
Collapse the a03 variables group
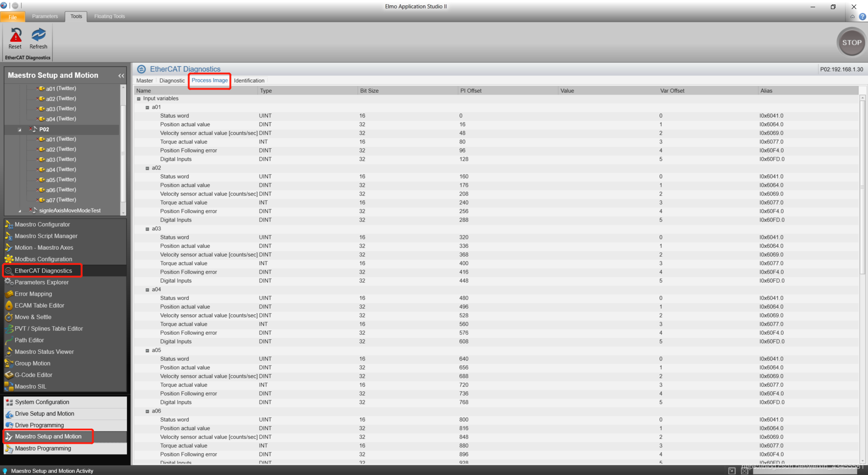click(x=147, y=229)
